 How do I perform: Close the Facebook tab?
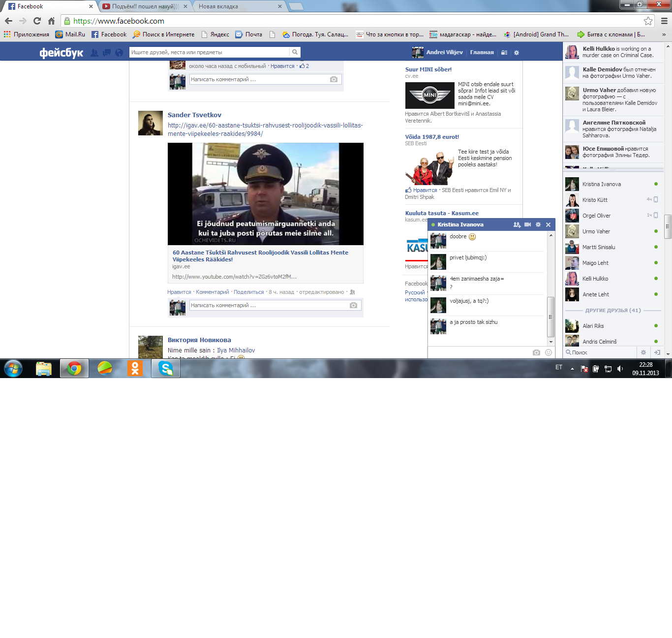[x=91, y=6]
